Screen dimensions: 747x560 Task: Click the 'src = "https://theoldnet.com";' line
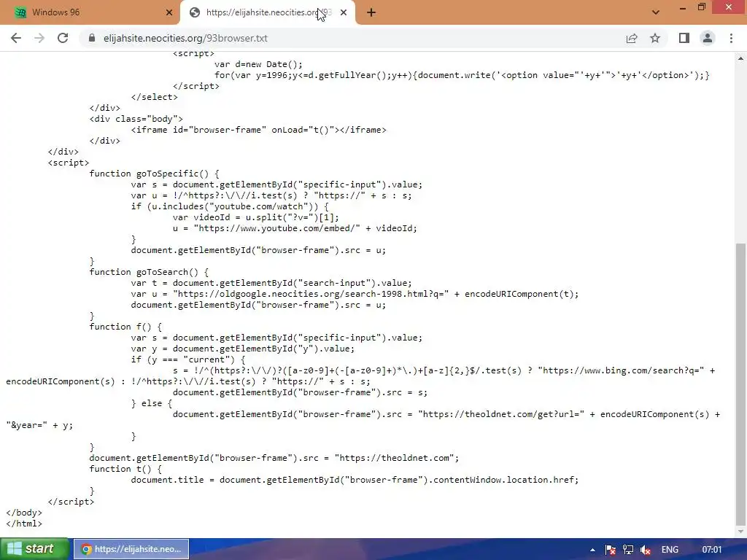(x=274, y=458)
